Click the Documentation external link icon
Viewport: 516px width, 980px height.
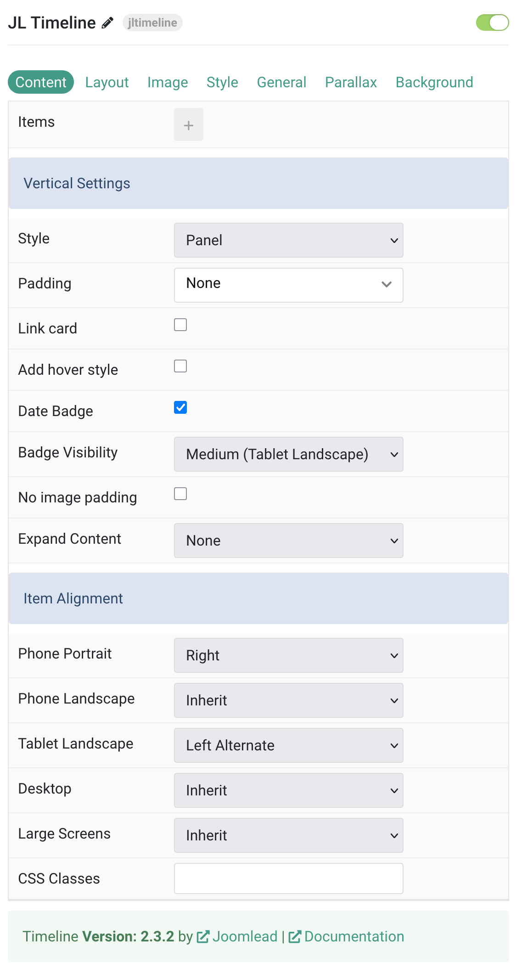(x=295, y=937)
